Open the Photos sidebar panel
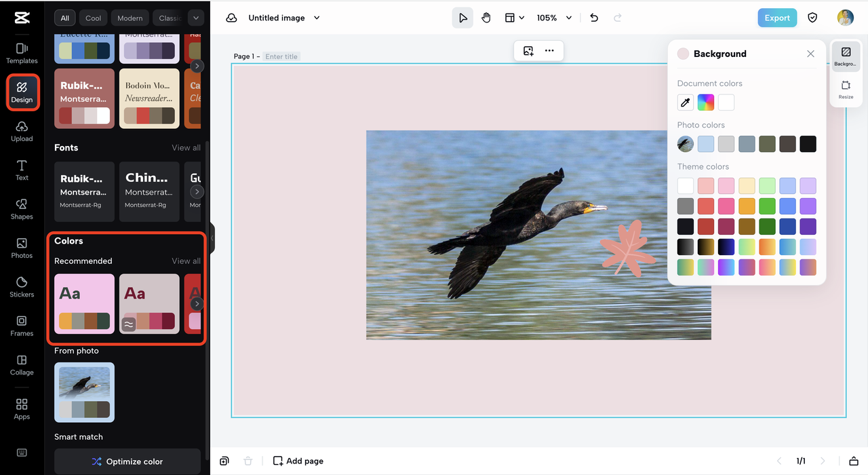 22,248
